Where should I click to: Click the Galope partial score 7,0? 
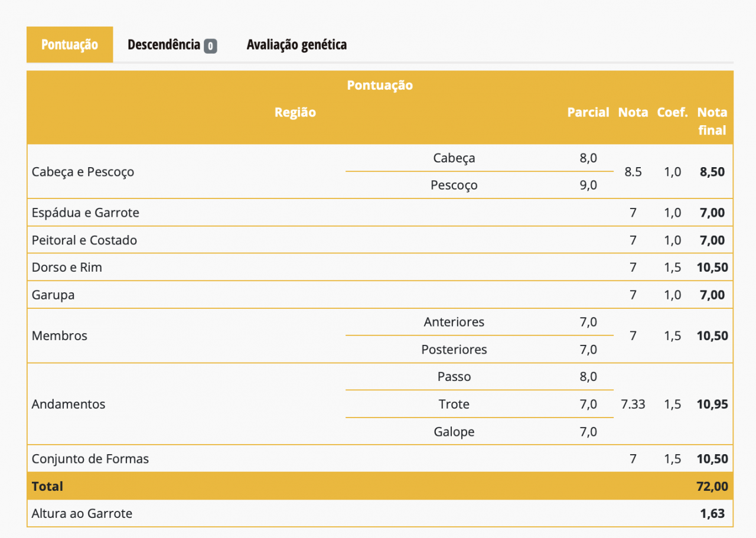click(x=589, y=432)
